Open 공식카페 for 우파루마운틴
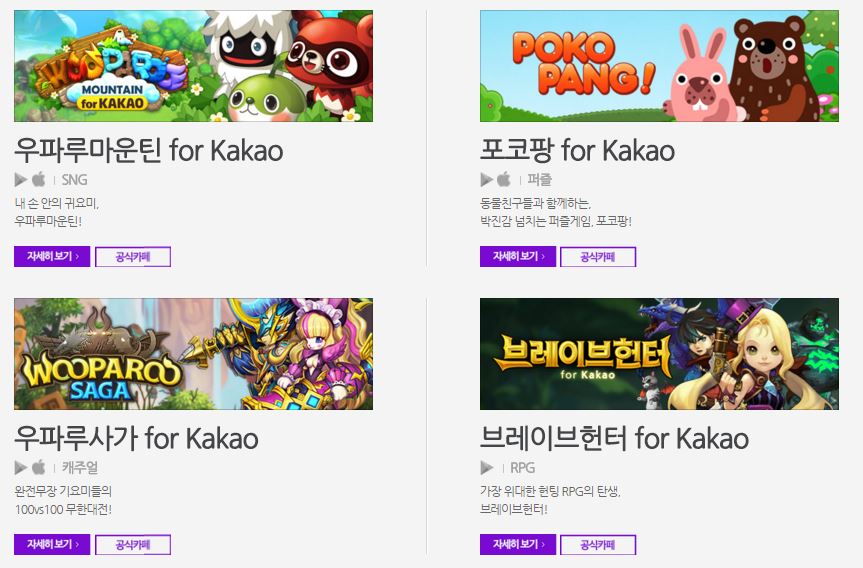This screenshot has width=863, height=568. pyautogui.click(x=133, y=256)
